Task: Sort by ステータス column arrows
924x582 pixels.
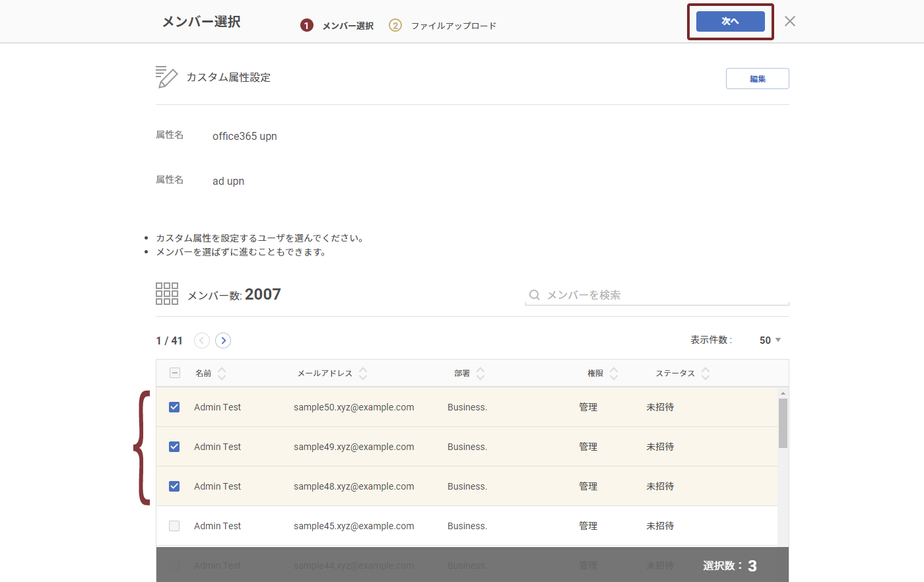Action: [x=706, y=373]
